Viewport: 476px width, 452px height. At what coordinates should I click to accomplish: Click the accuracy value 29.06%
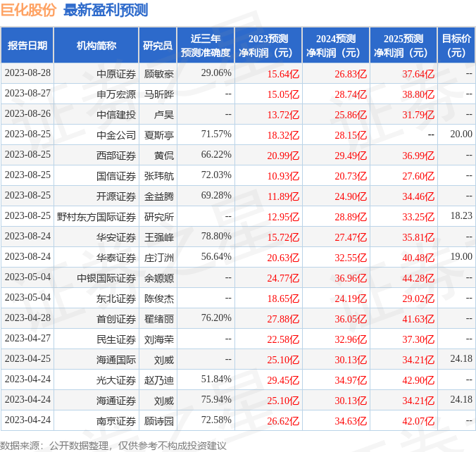[x=216, y=73]
